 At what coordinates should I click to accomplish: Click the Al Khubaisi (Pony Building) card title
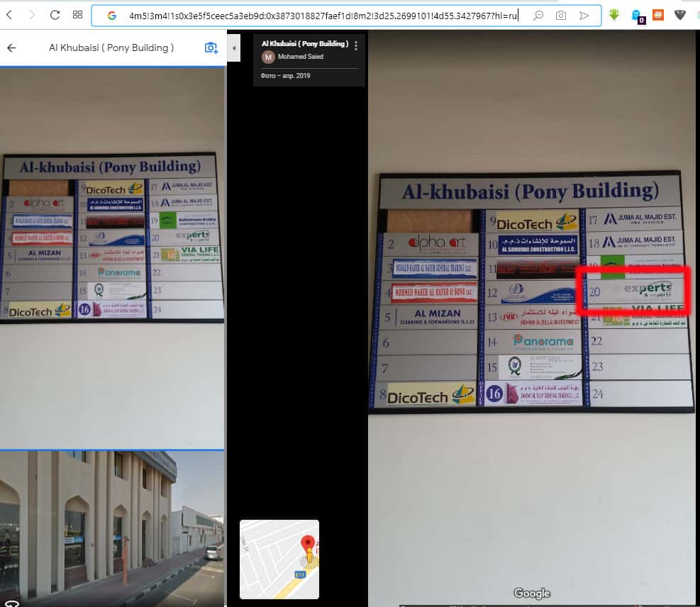305,43
